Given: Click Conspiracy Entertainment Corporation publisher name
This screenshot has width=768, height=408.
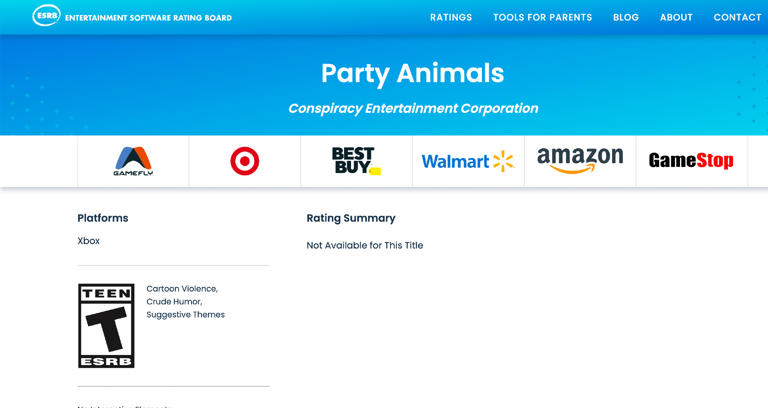Looking at the screenshot, I should [413, 108].
